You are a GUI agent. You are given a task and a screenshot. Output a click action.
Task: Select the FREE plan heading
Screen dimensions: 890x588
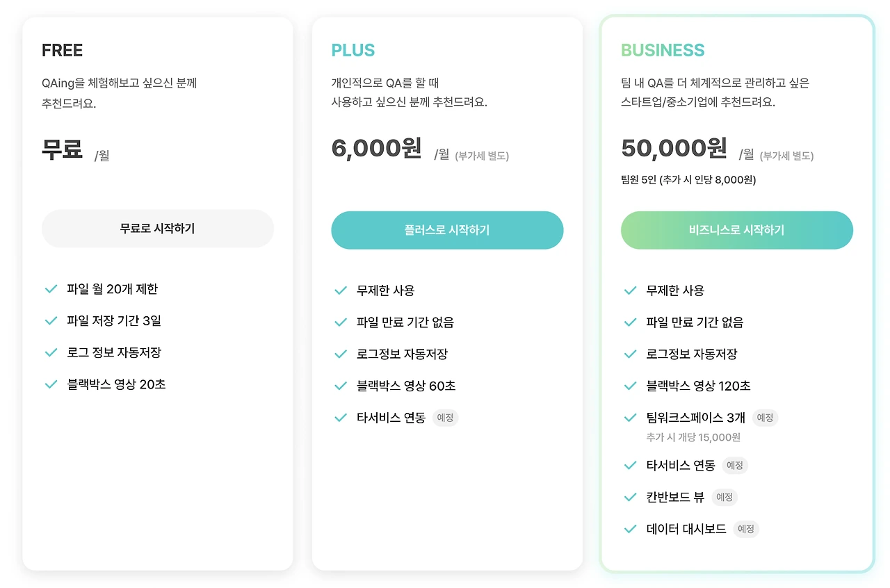tap(62, 50)
